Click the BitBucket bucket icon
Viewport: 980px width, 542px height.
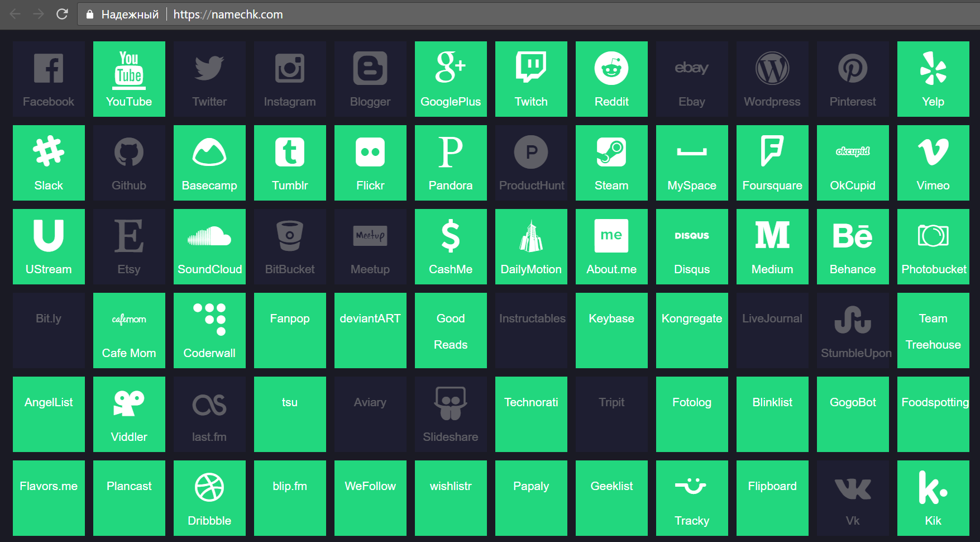[x=290, y=236]
